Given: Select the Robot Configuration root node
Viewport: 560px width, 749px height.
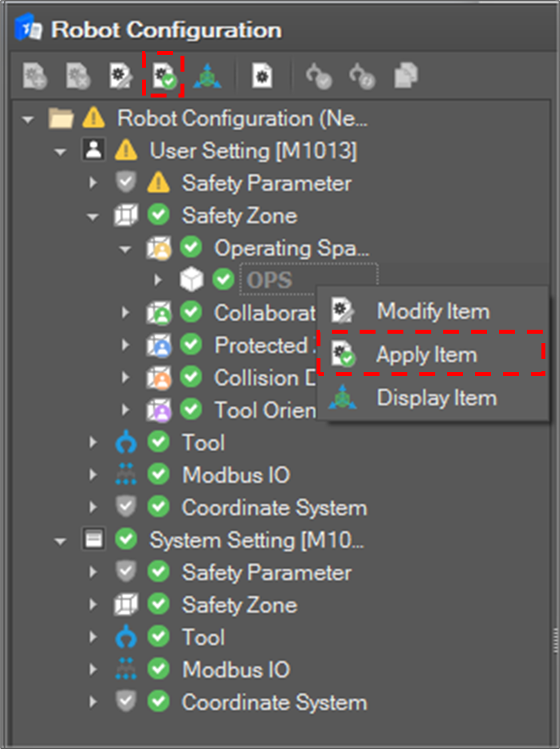Looking at the screenshot, I should [x=242, y=119].
